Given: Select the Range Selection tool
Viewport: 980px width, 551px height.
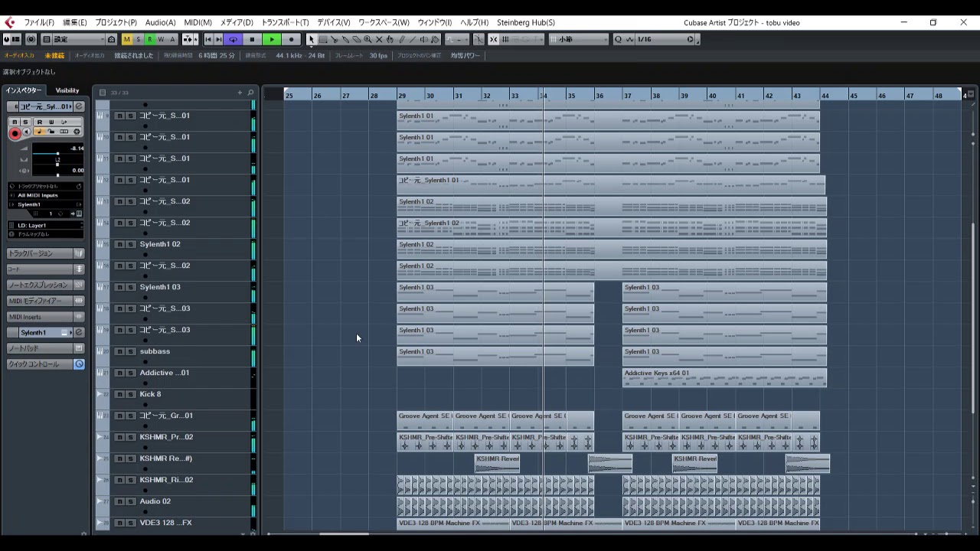Looking at the screenshot, I should point(323,39).
